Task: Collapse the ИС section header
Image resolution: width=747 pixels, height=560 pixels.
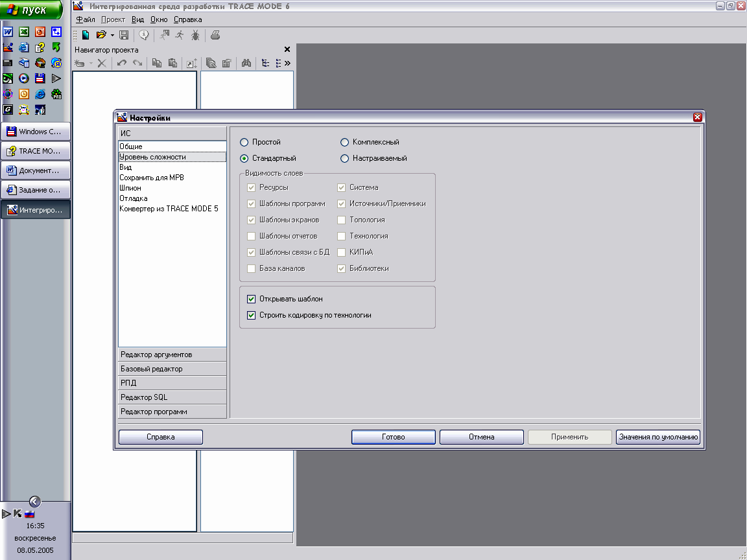Action: (x=172, y=134)
